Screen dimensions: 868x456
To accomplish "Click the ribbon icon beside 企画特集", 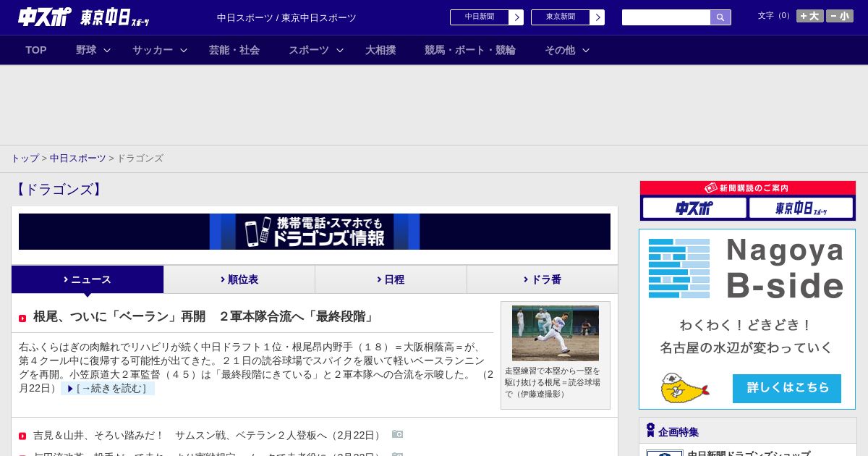I will pyautogui.click(x=650, y=430).
